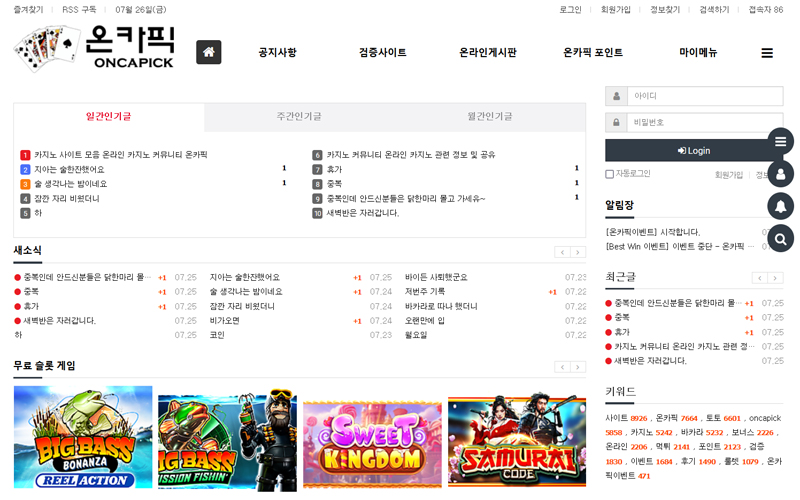This screenshot has width=800, height=500.
Task: Click keyword '먹튀' in 키워드 section
Action: pos(663,446)
